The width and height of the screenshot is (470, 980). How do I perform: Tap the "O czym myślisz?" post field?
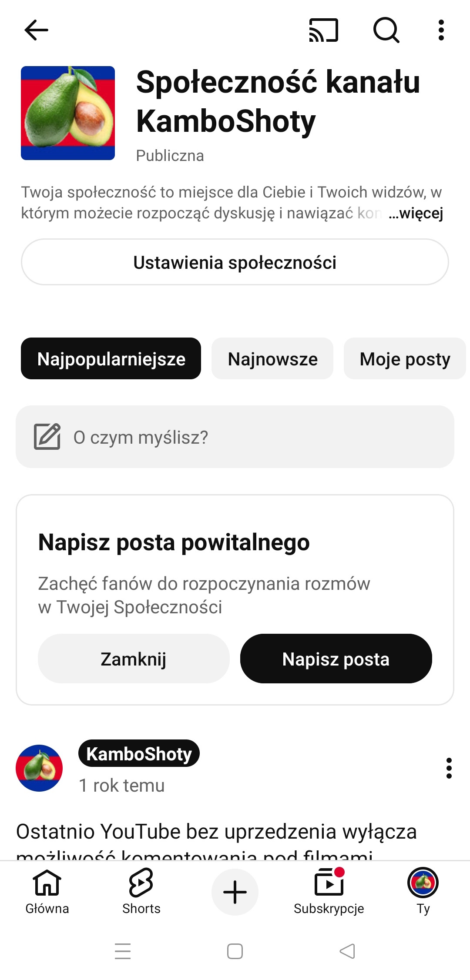[x=235, y=437]
